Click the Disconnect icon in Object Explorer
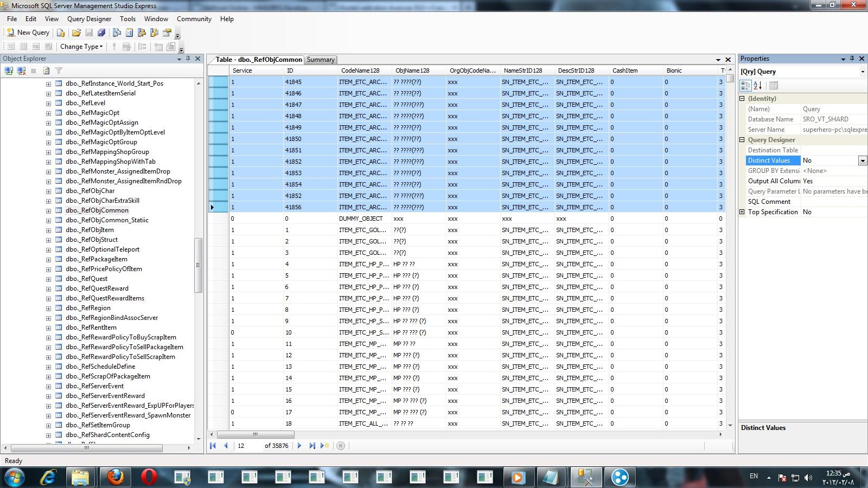The height and width of the screenshot is (488, 868). point(21,70)
